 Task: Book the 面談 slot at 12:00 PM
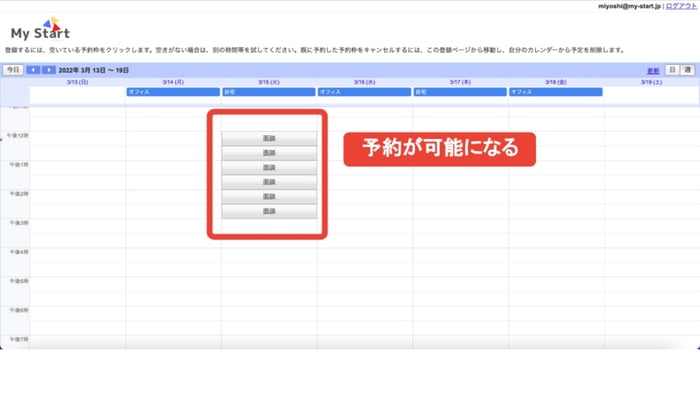(269, 138)
